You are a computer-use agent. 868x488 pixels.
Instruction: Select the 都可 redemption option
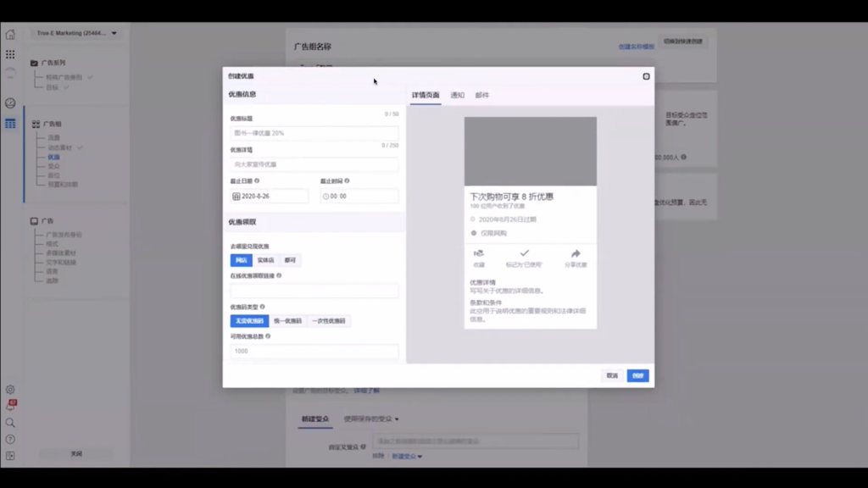(x=291, y=260)
